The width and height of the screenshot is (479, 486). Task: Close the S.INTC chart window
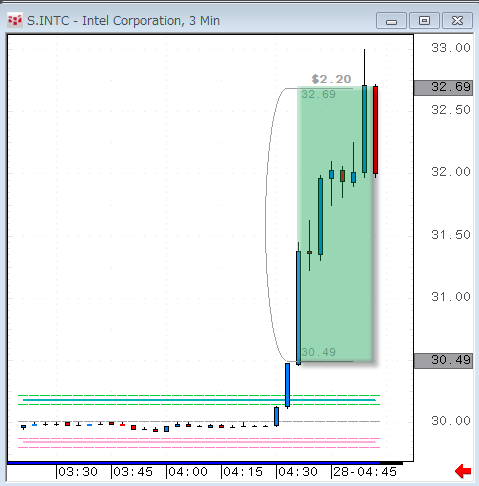[x=457, y=21]
